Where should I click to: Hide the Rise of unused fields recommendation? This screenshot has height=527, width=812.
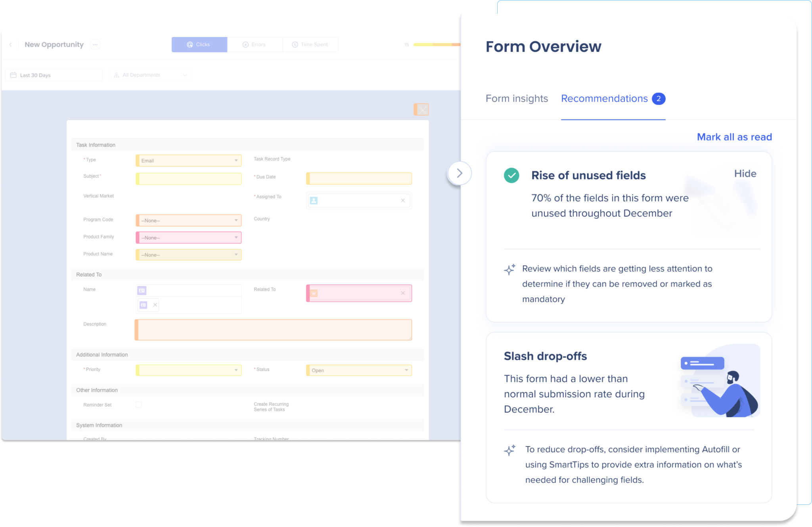tap(745, 173)
